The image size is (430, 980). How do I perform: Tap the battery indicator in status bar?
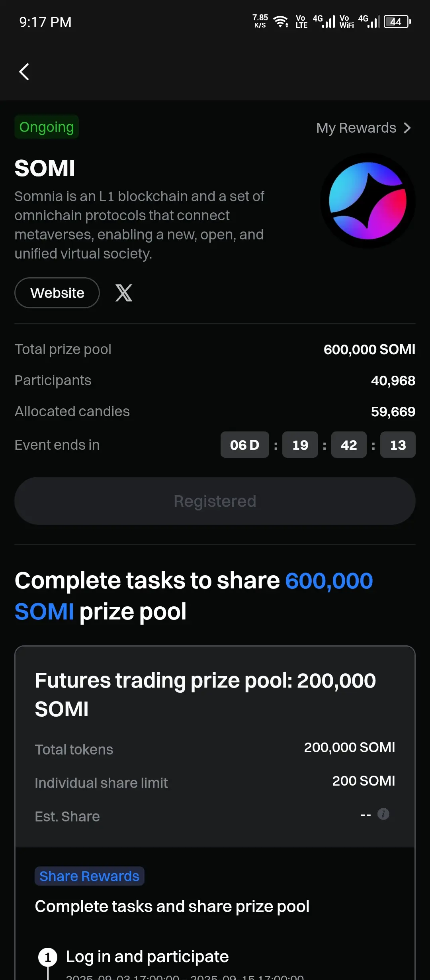397,22
